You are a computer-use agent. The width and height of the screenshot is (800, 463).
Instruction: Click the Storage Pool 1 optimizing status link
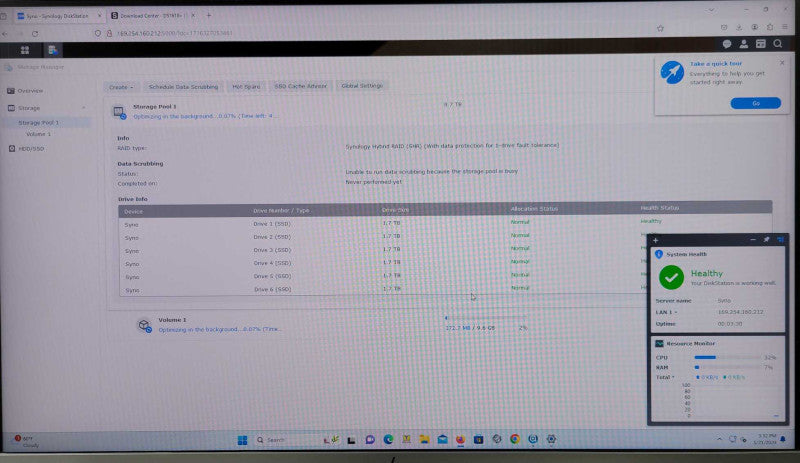coord(206,116)
